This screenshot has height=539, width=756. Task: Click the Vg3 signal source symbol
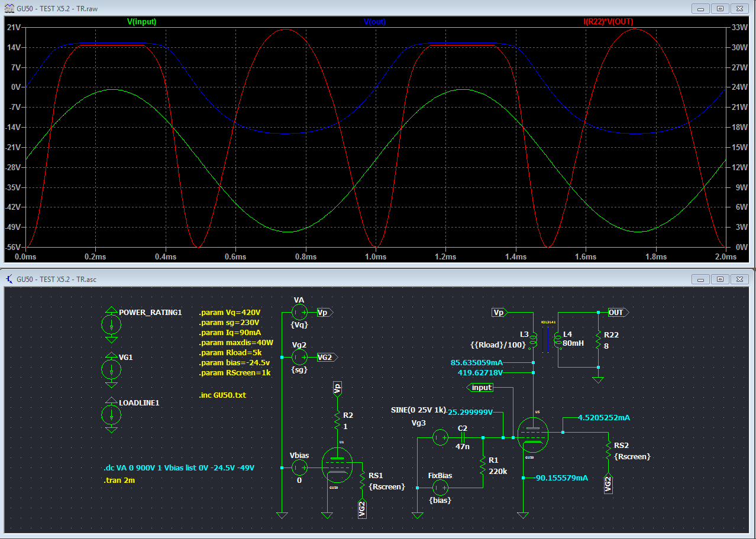coord(440,437)
